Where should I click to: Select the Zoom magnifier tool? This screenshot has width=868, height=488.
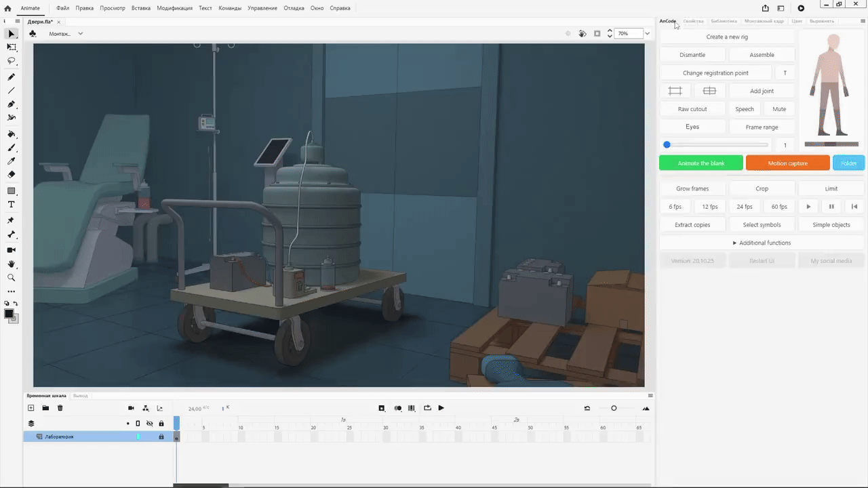pyautogui.click(x=12, y=278)
